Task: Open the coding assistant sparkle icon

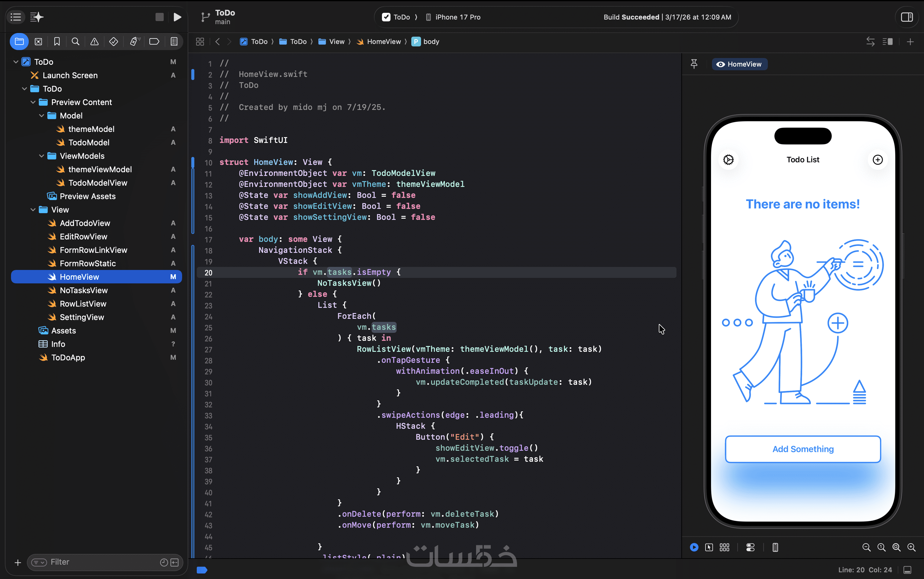Action: (37, 17)
